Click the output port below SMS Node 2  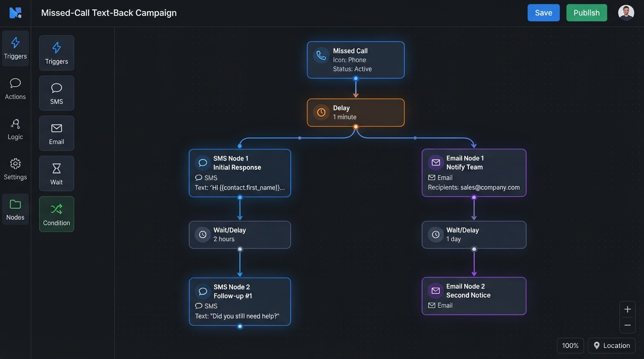[240, 326]
